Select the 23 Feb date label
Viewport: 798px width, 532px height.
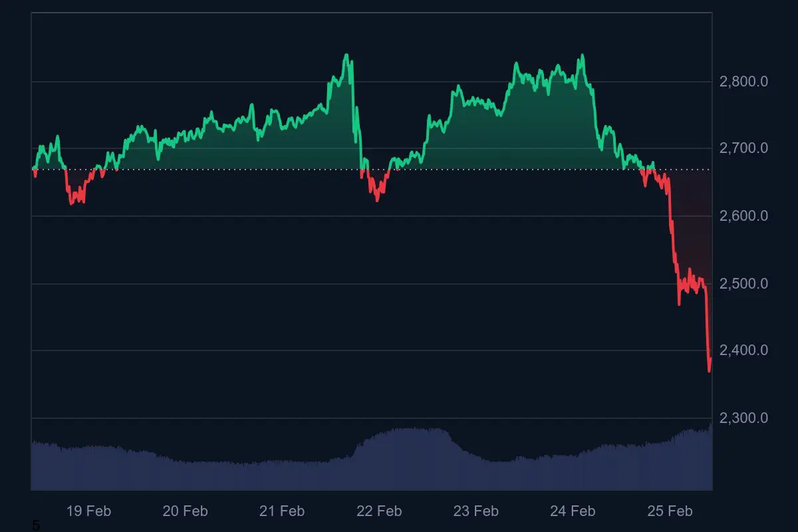coord(475,511)
